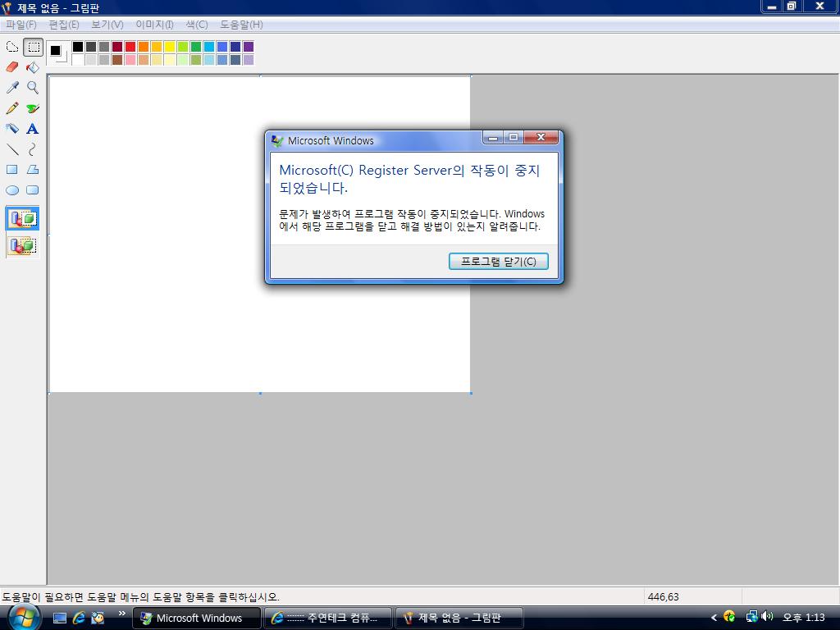Pick the Ellipse shape tool
This screenshot has height=630, width=840.
click(x=12, y=190)
